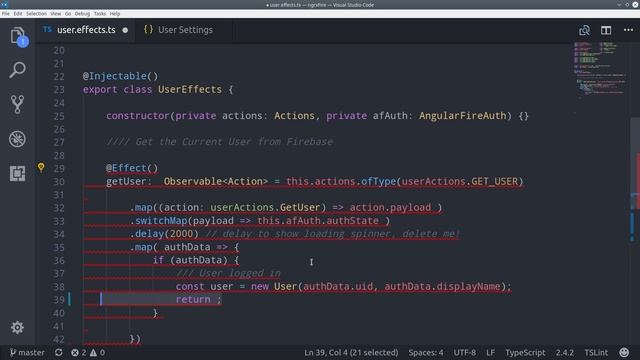The width and height of the screenshot is (640, 360).
Task: Switch to the user.effects.ts tab
Action: (x=86, y=30)
